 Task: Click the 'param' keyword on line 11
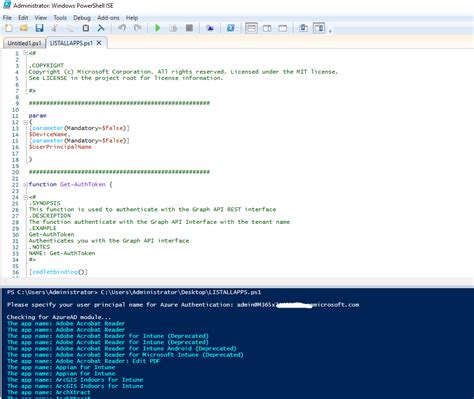(37, 116)
